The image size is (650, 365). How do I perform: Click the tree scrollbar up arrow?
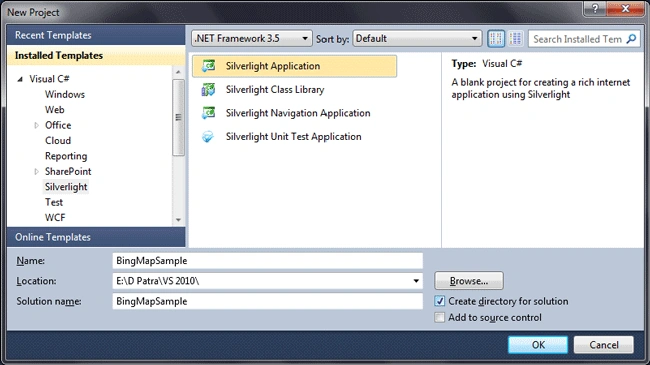pos(178,72)
